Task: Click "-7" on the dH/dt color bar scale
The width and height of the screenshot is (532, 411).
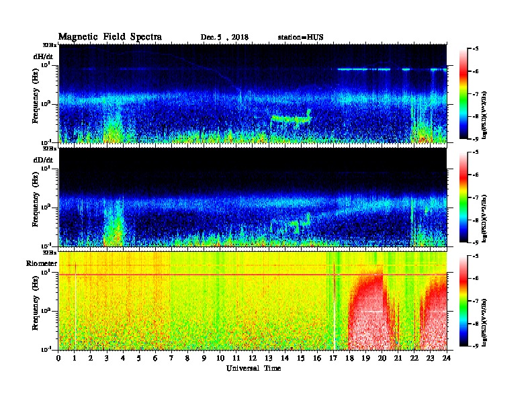Action: click(476, 94)
